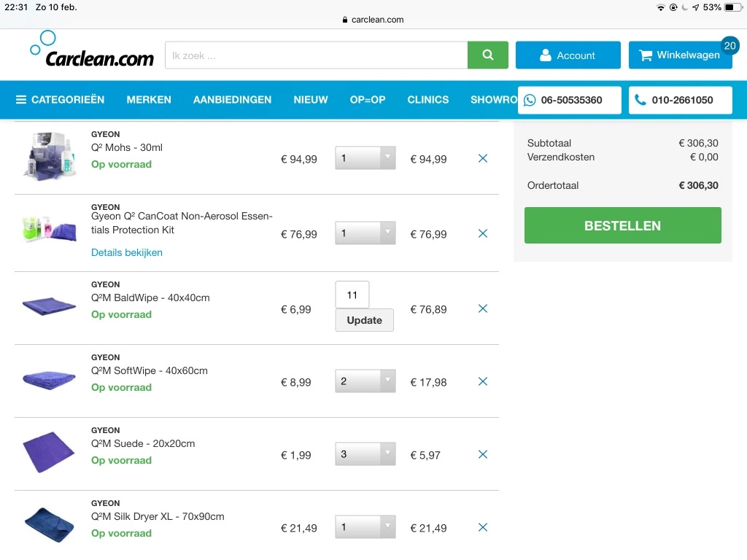Open product title Q²M Silk Dryer XL - 70x90cm
Screen dimensions: 747x560
point(158,516)
